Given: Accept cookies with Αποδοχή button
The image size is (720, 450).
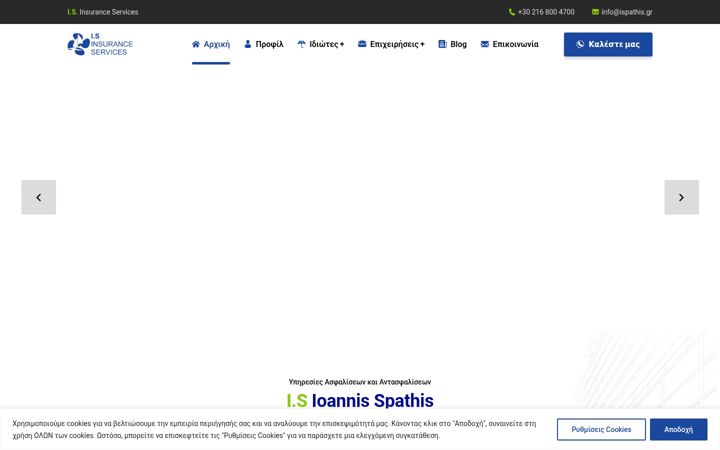Looking at the screenshot, I should 678,429.
